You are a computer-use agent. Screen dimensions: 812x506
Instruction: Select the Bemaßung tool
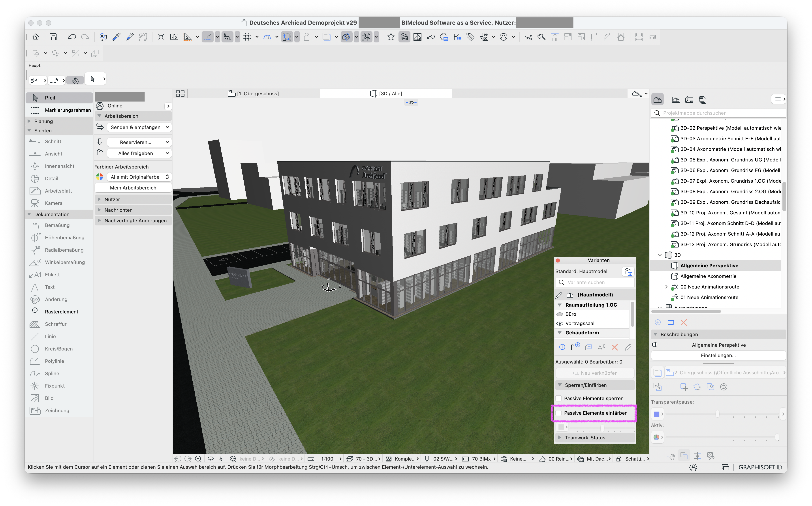click(60, 225)
